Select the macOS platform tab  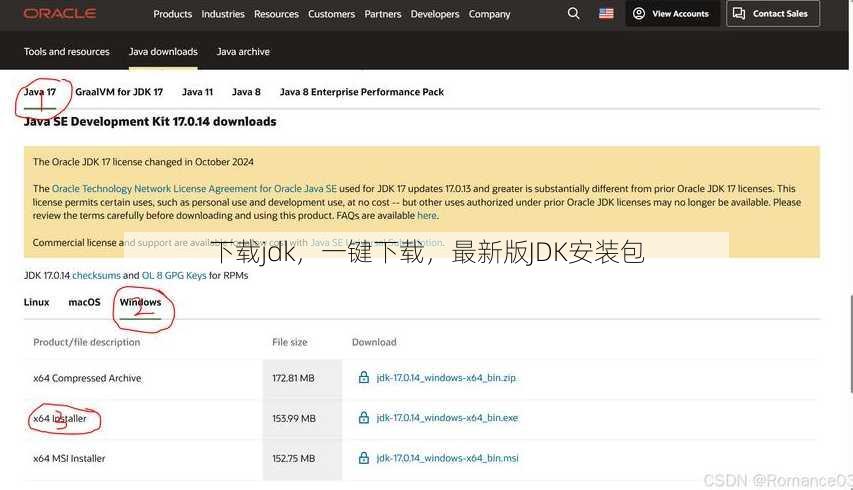[84, 302]
